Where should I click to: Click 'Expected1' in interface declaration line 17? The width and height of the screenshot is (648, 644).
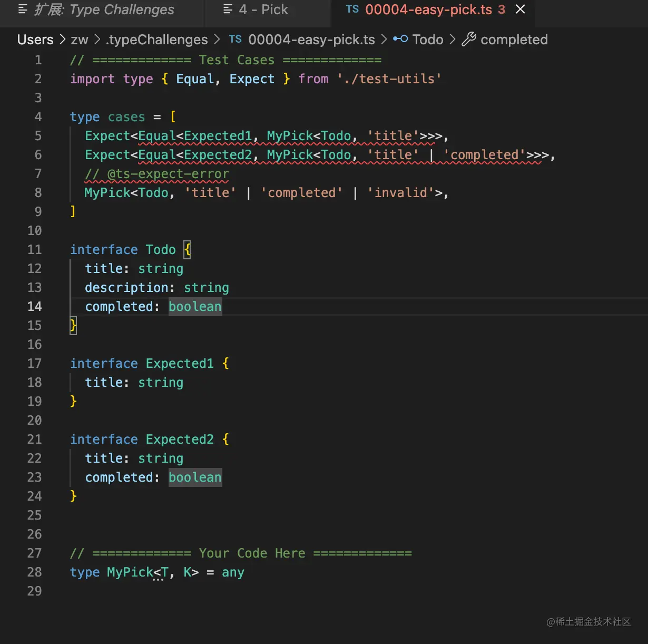180,363
